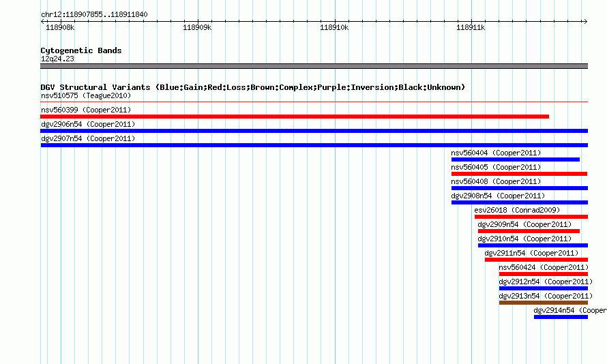Click the DGV Structural Variants track title

tap(253, 87)
